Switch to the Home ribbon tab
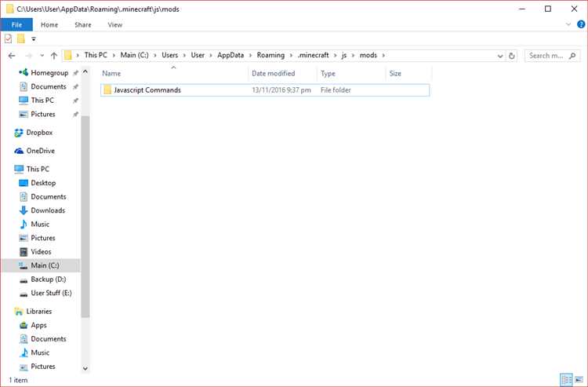The image size is (588, 387). pos(49,25)
